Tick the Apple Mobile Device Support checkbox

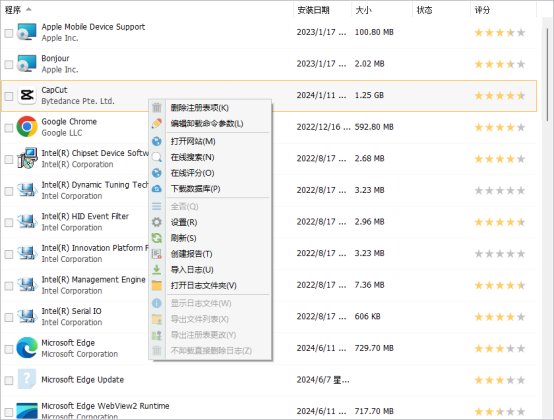(x=9, y=33)
